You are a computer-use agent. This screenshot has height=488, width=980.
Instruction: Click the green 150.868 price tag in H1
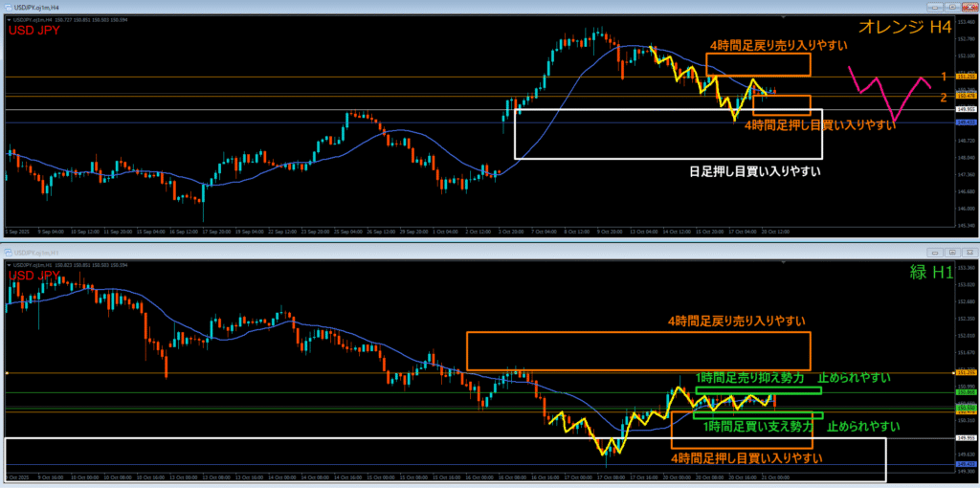pos(965,393)
